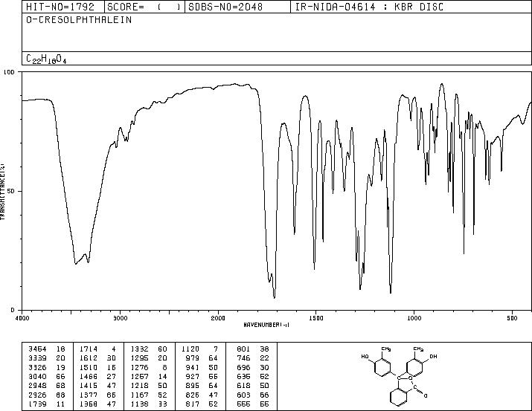
Task: Click the 1167 peak table entry
Action: 139,395
